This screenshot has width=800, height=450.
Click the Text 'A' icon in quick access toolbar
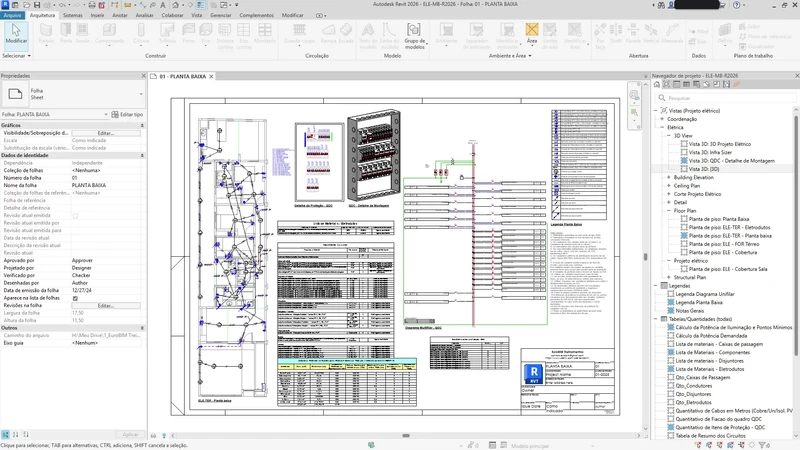coord(163,5)
